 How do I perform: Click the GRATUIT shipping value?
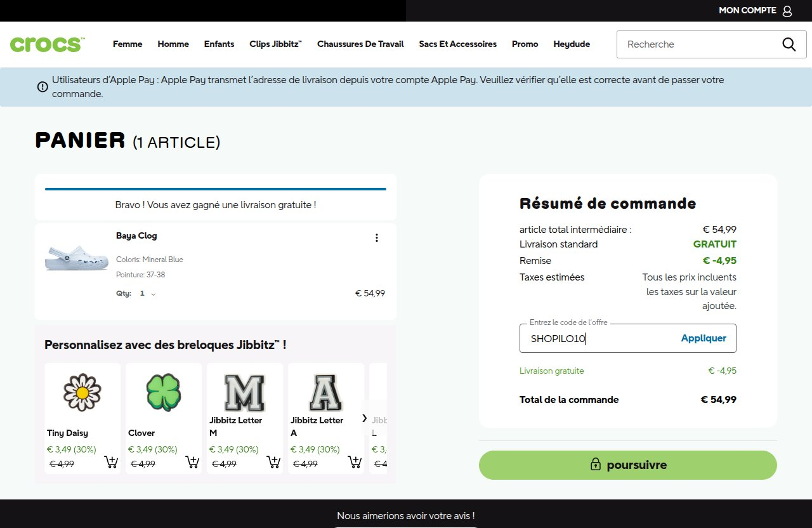(x=715, y=244)
